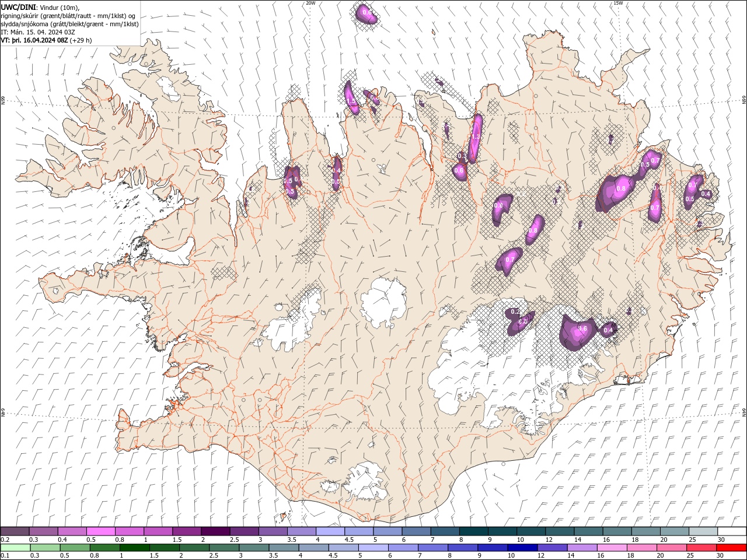Click the 'slydda/snjókoma' legend description line
This screenshot has width=747, height=560.
pos(70,24)
